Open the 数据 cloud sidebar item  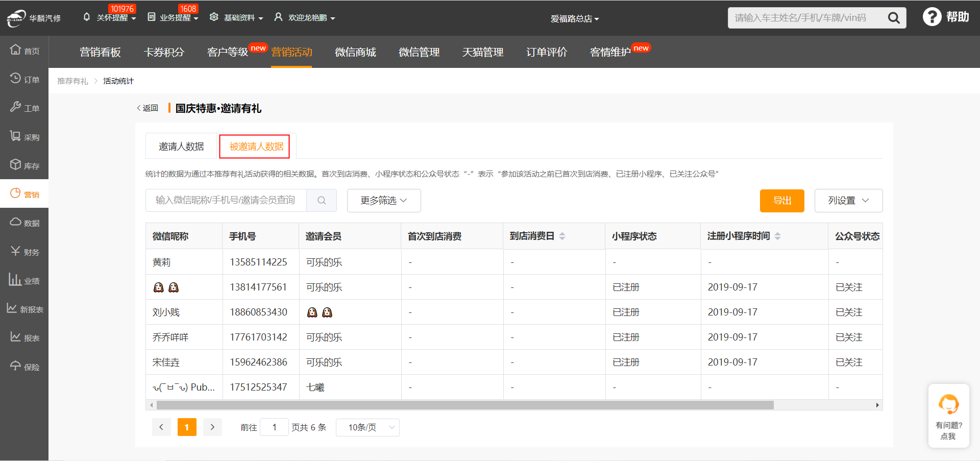click(x=24, y=223)
